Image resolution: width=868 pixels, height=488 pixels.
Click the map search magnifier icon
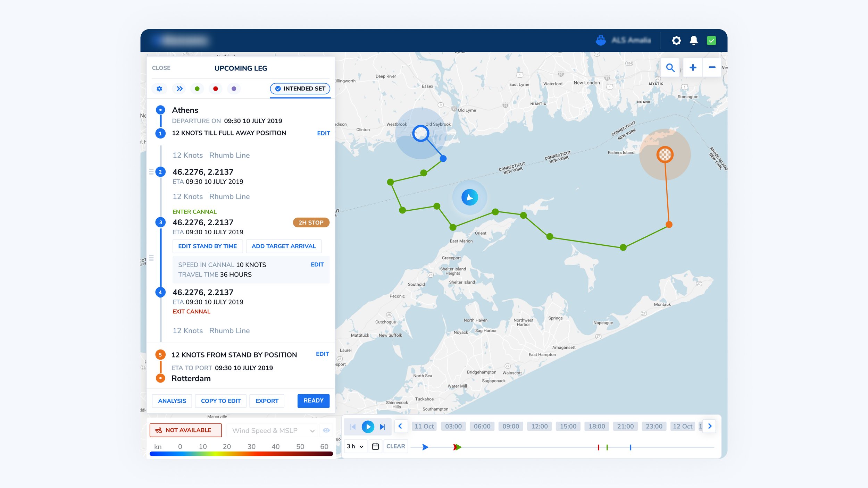(x=670, y=68)
